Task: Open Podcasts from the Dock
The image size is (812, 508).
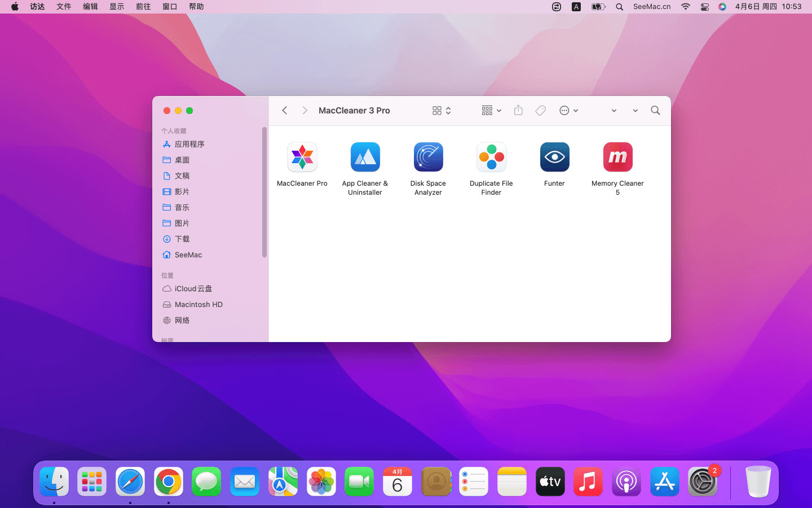Action: (x=626, y=482)
